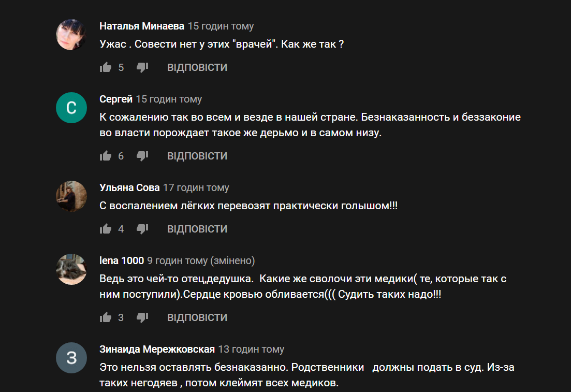571x392 pixels.
Task: Dislike Сергей's comment
Action: click(142, 156)
